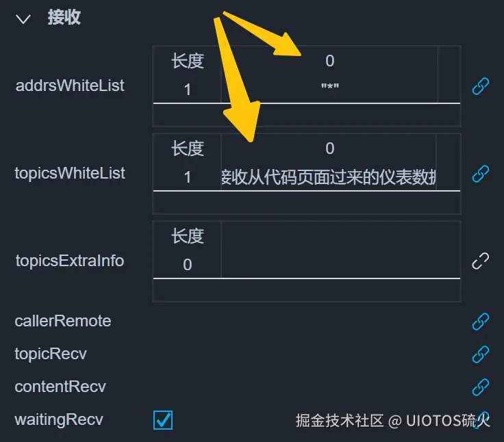Select the Chinese text entry in topicsWhiteList
The image size is (504, 442).
pyautogui.click(x=329, y=177)
